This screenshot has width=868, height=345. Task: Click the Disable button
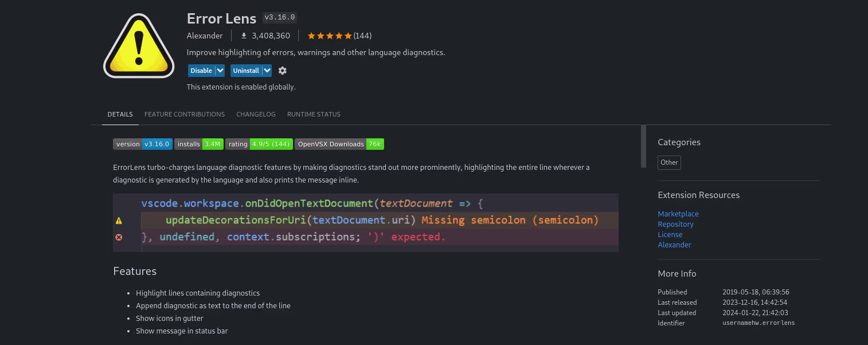tap(201, 71)
